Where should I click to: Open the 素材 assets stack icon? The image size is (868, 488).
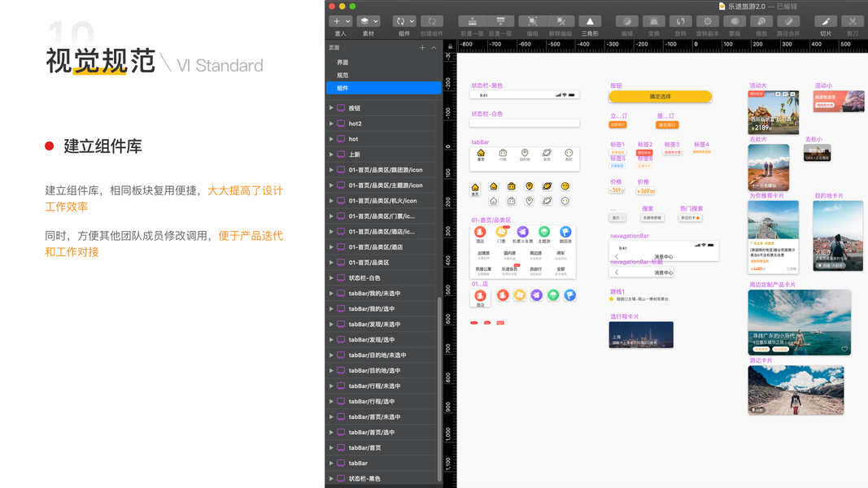(x=364, y=21)
